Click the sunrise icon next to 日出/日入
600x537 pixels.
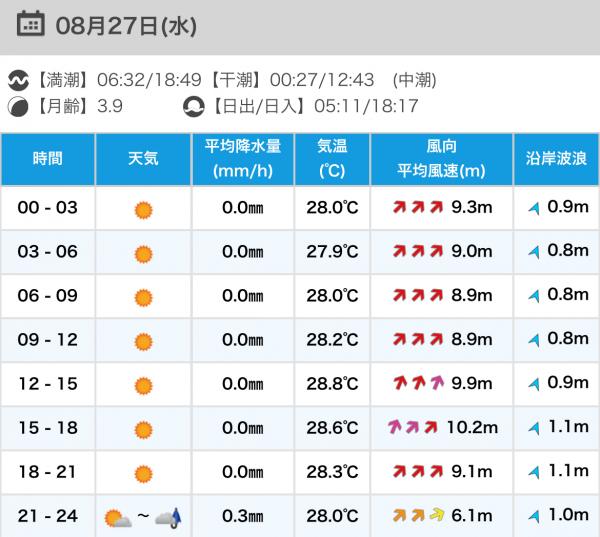point(193,107)
